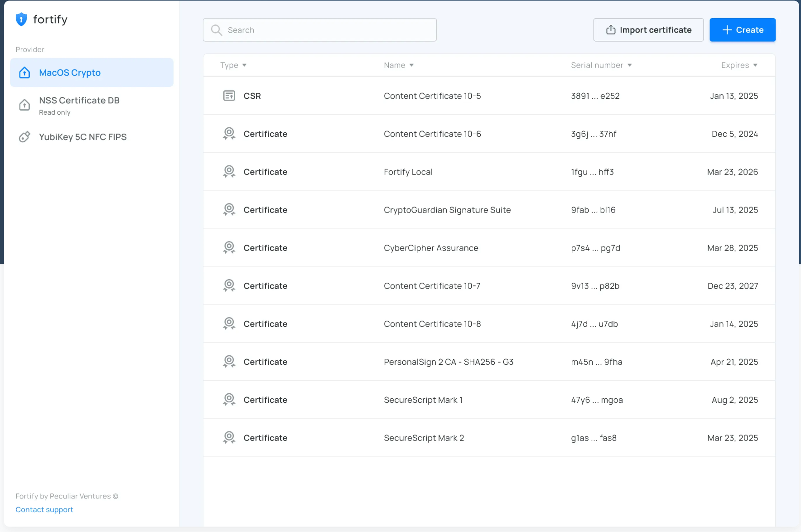The width and height of the screenshot is (801, 532).
Task: Click the certificate badge icon for Fortify Local
Action: click(229, 172)
